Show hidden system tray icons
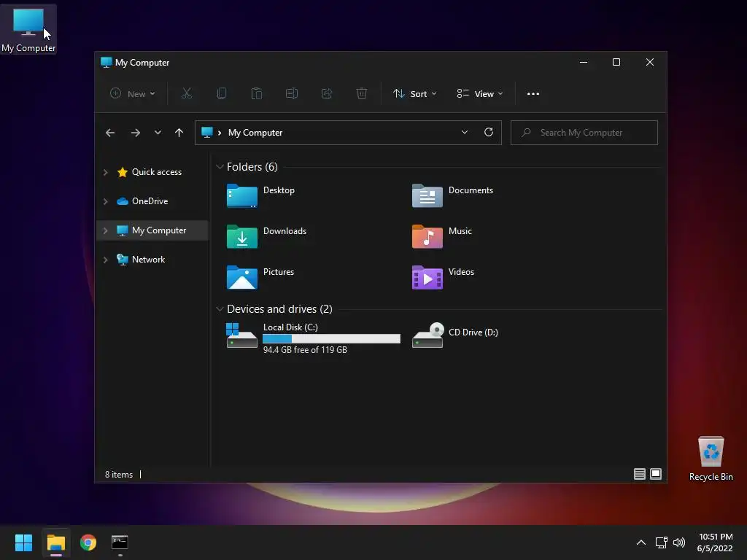The height and width of the screenshot is (560, 747). click(x=641, y=542)
